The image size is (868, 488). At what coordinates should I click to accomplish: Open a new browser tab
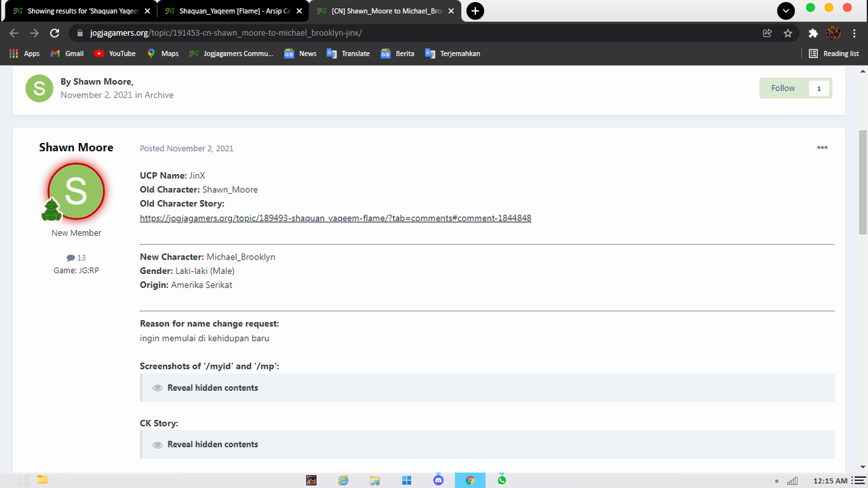(x=475, y=11)
